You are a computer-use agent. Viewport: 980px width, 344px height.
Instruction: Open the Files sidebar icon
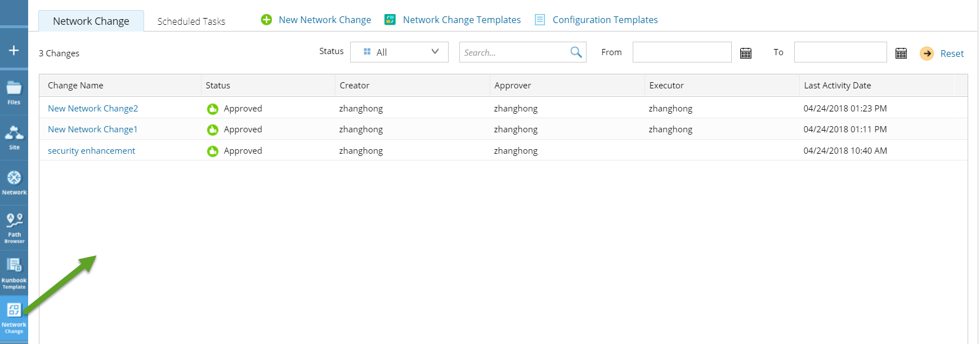point(14,93)
